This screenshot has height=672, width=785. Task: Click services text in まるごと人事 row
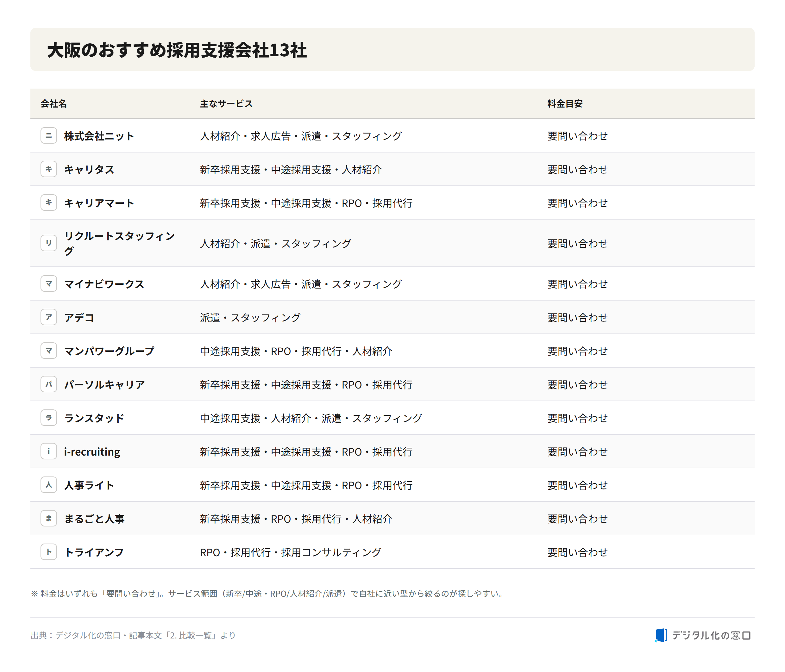[296, 519]
